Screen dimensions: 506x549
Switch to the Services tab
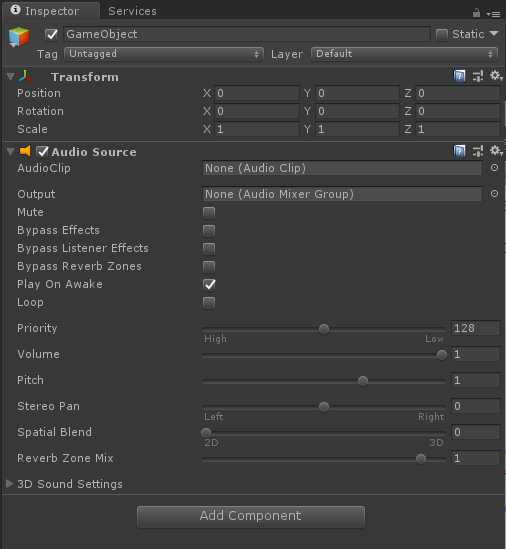tap(132, 11)
